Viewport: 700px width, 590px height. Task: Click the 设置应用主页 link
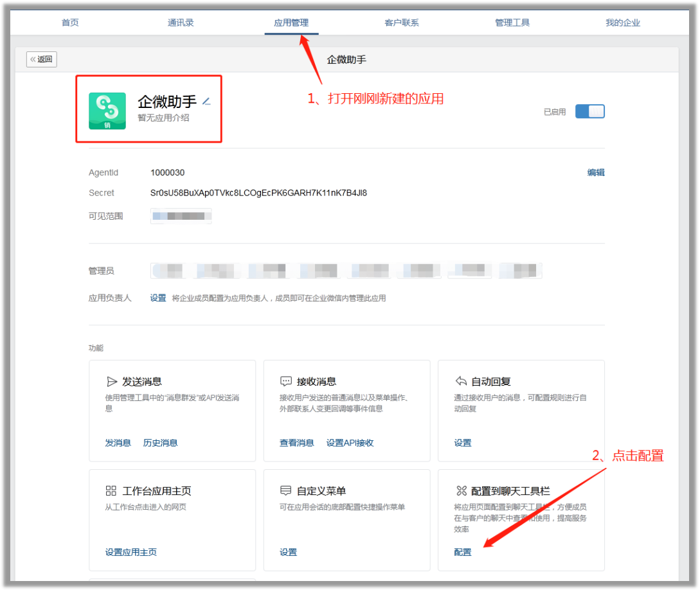coord(130,552)
